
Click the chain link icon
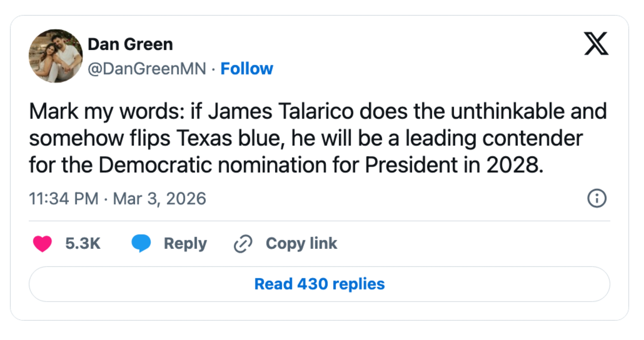point(243,244)
